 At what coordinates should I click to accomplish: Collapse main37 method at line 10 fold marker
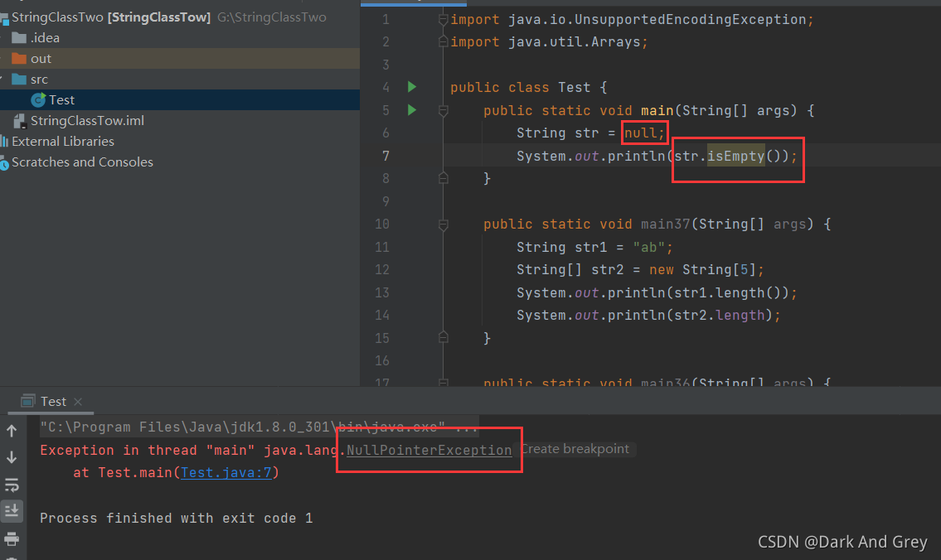(443, 224)
